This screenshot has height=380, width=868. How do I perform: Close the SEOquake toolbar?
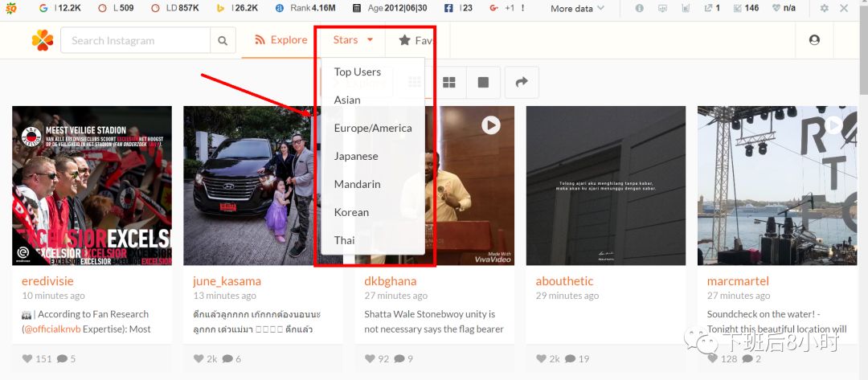point(844,8)
